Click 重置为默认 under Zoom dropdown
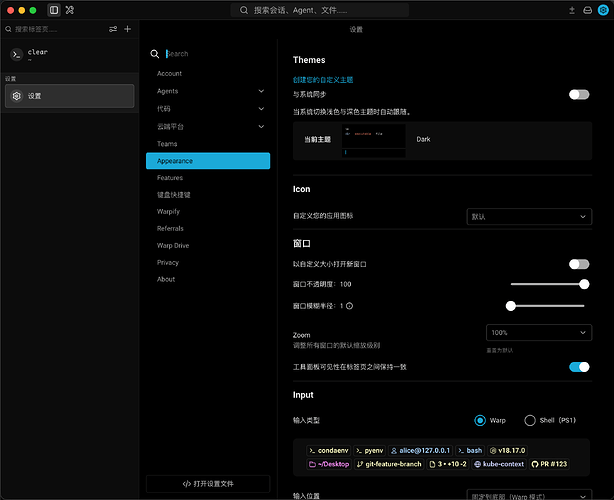The image size is (614, 500). 500,351
